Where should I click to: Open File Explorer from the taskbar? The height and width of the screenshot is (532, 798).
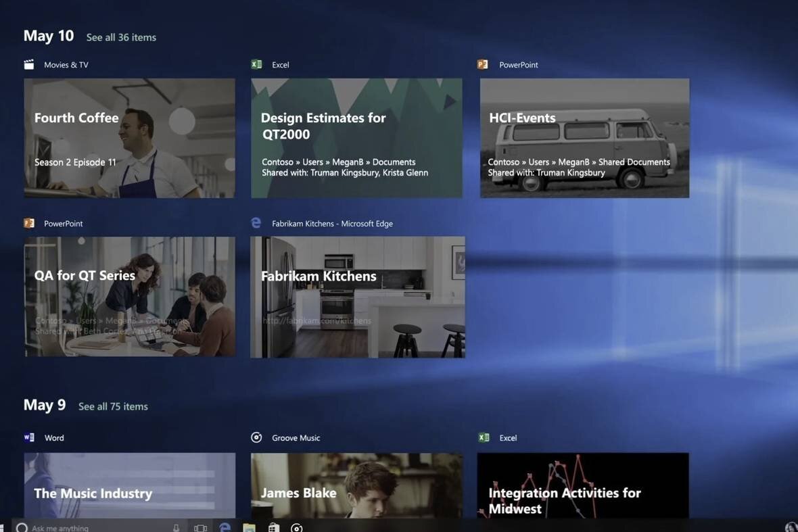coord(249,528)
